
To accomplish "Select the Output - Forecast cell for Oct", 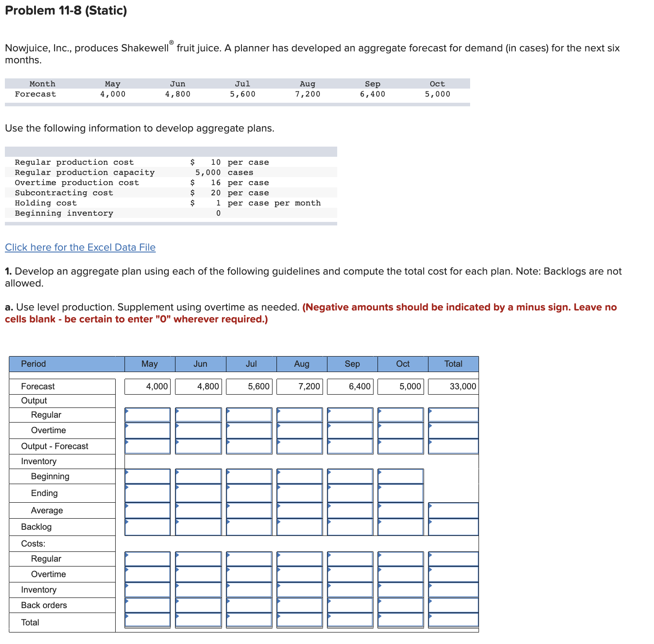I will [401, 446].
